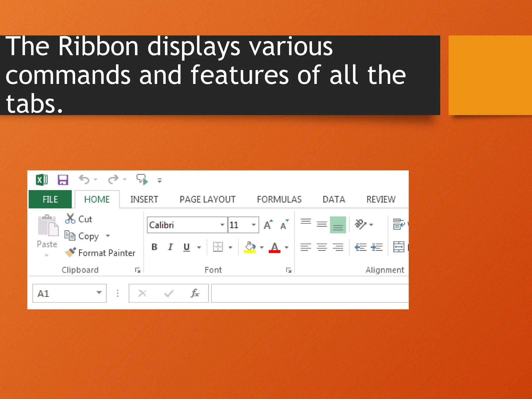
Task: Click the Orientation text rotate icon
Action: (x=361, y=224)
